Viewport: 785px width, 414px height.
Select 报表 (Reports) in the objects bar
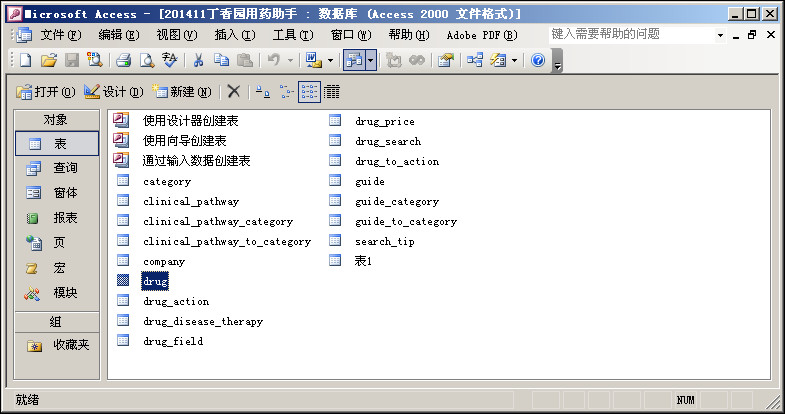point(57,218)
